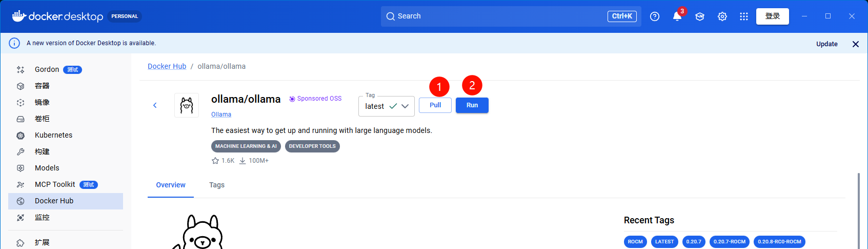Click the Models icon in sidebar
The image size is (868, 249).
tap(21, 168)
